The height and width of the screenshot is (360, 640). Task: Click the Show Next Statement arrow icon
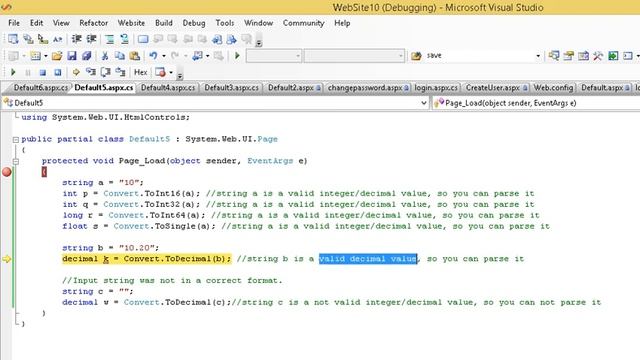pos(76,73)
